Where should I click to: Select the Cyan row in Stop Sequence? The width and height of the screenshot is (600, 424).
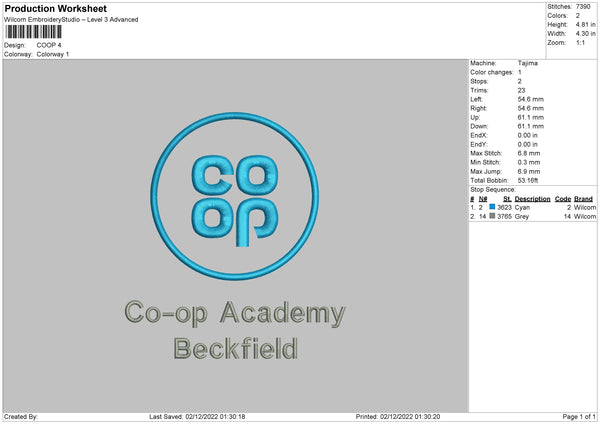click(x=533, y=207)
